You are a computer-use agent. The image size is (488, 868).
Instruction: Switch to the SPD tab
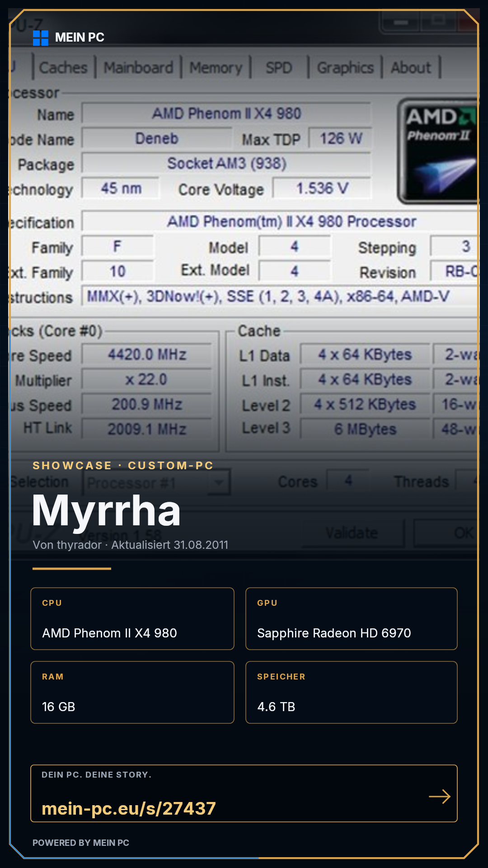[x=279, y=68]
